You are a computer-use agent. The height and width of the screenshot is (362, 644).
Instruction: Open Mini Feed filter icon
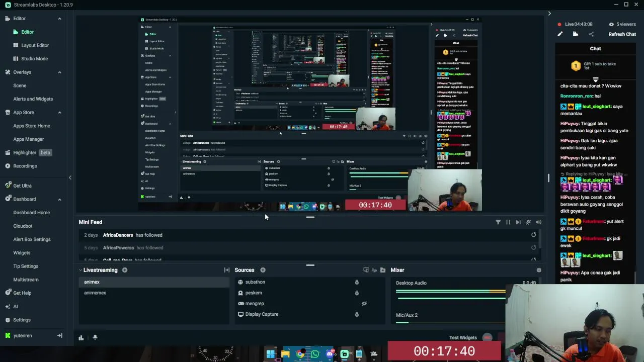[x=498, y=222]
